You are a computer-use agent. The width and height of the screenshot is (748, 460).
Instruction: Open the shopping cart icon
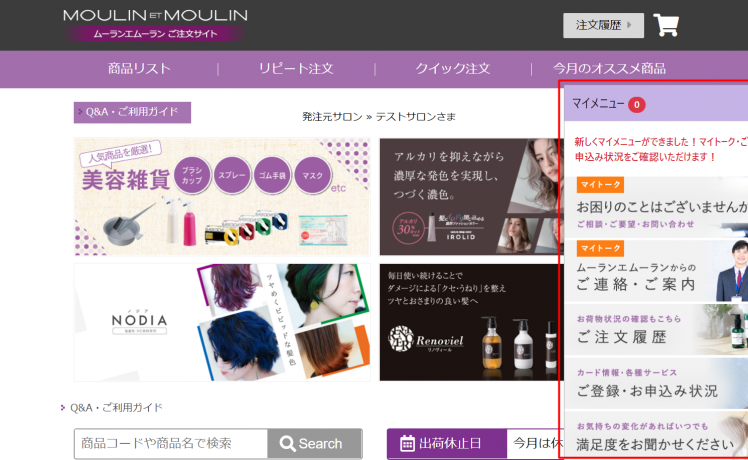(666, 25)
